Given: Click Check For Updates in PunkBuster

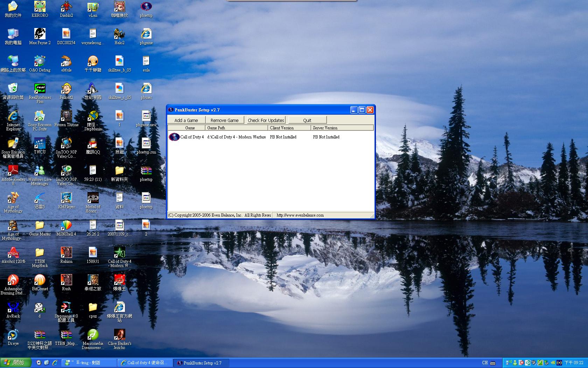Looking at the screenshot, I should 266,120.
